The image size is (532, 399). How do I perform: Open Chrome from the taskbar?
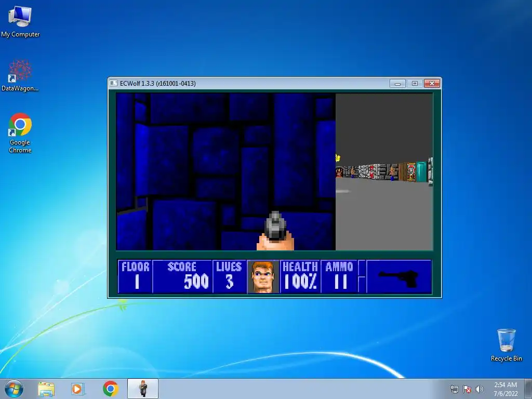pyautogui.click(x=110, y=389)
